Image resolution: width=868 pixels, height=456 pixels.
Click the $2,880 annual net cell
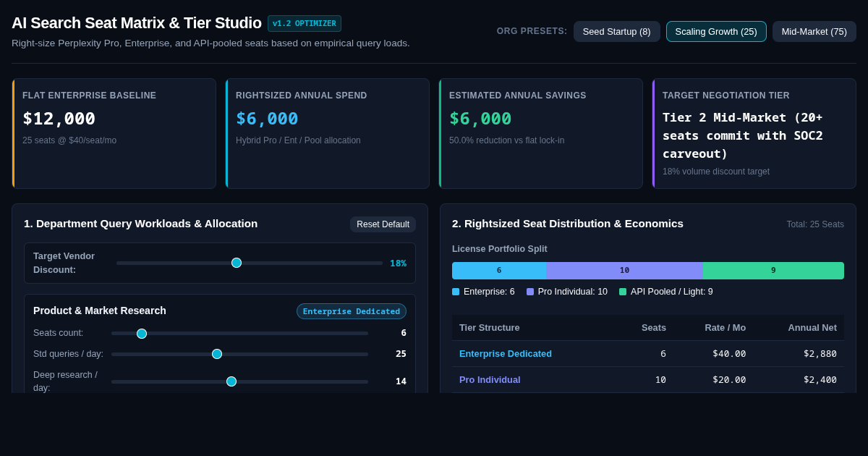coord(820,353)
